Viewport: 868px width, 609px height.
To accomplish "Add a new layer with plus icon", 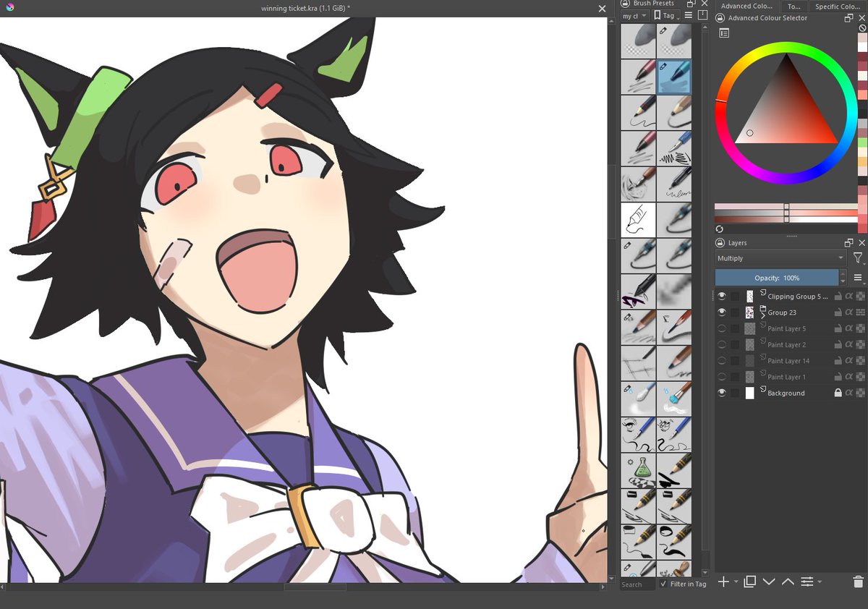I will pos(723,582).
